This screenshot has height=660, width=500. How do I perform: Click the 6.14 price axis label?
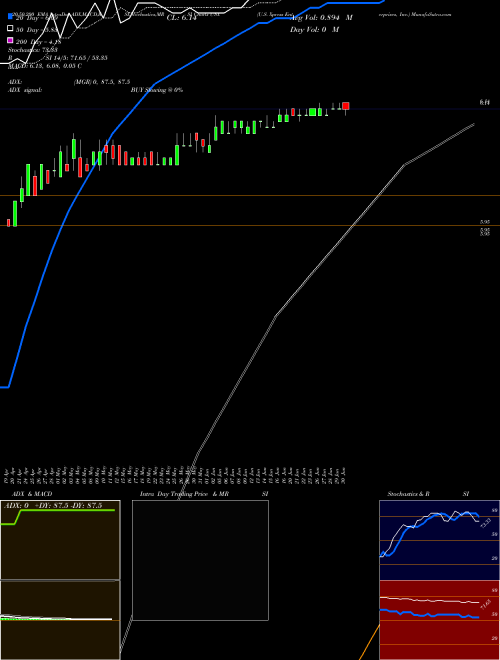pos(485,102)
